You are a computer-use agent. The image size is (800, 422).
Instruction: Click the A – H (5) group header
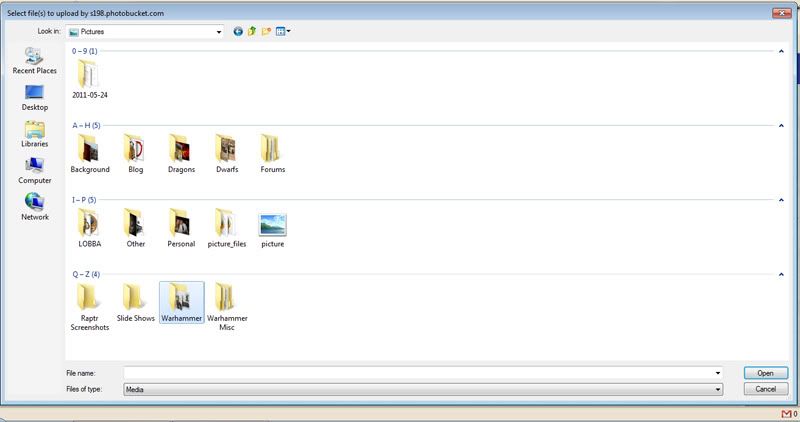click(x=86, y=126)
